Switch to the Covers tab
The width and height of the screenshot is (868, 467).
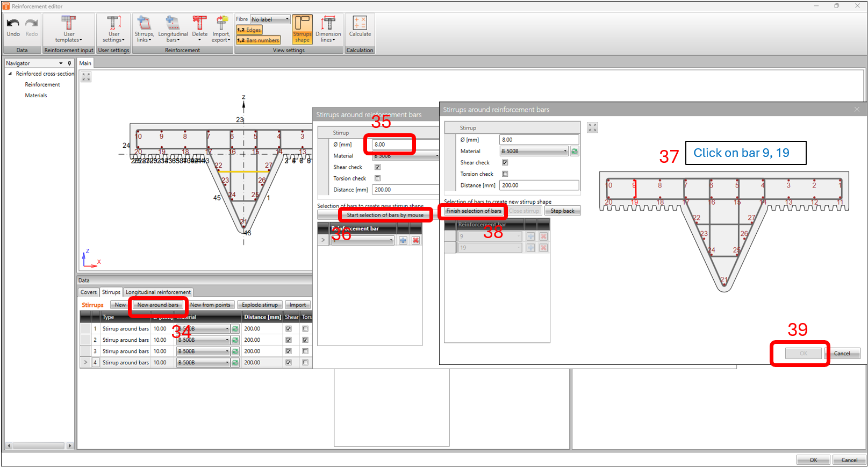pyautogui.click(x=89, y=292)
